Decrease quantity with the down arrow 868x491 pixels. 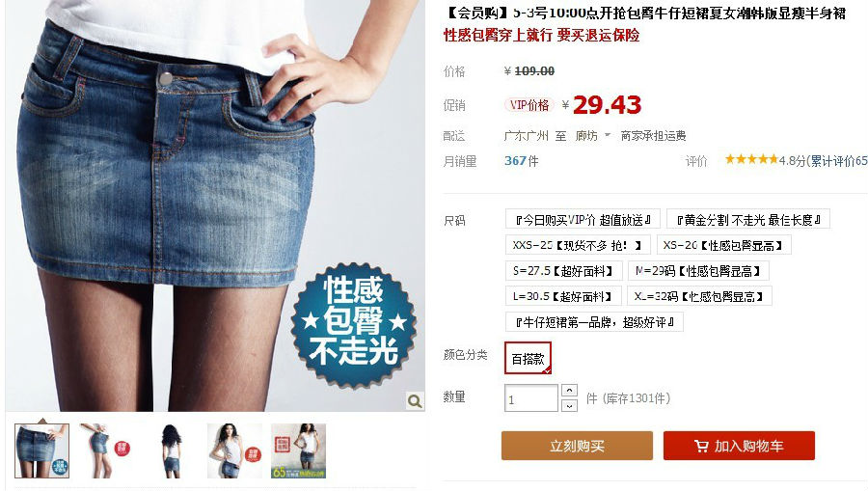pyautogui.click(x=569, y=406)
